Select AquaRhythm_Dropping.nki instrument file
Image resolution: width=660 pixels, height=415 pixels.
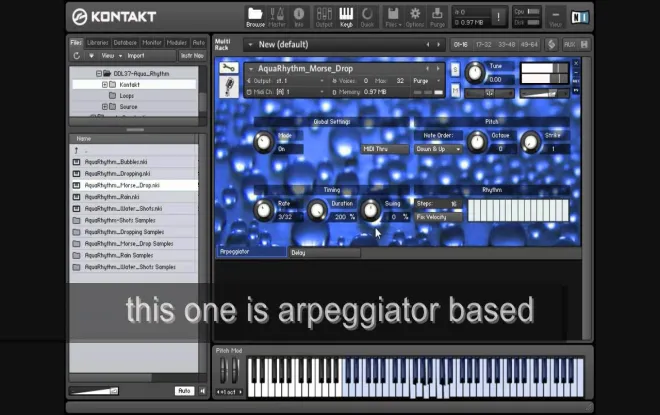(134, 173)
